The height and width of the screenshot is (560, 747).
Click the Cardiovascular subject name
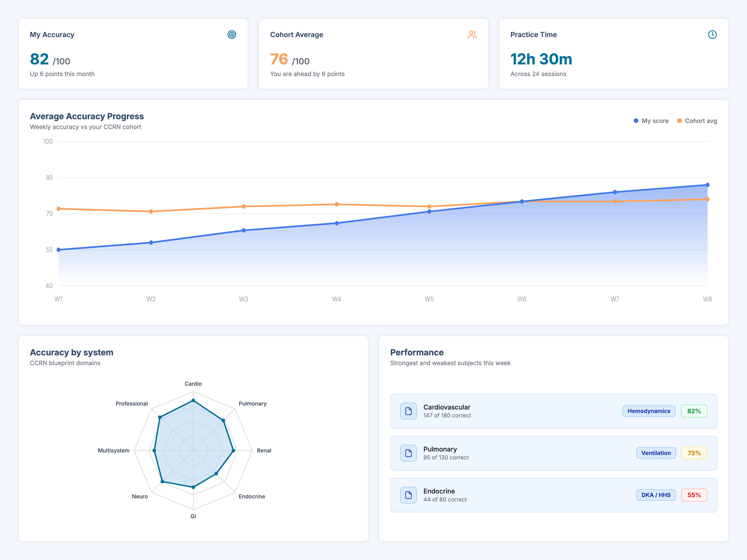coord(447,407)
